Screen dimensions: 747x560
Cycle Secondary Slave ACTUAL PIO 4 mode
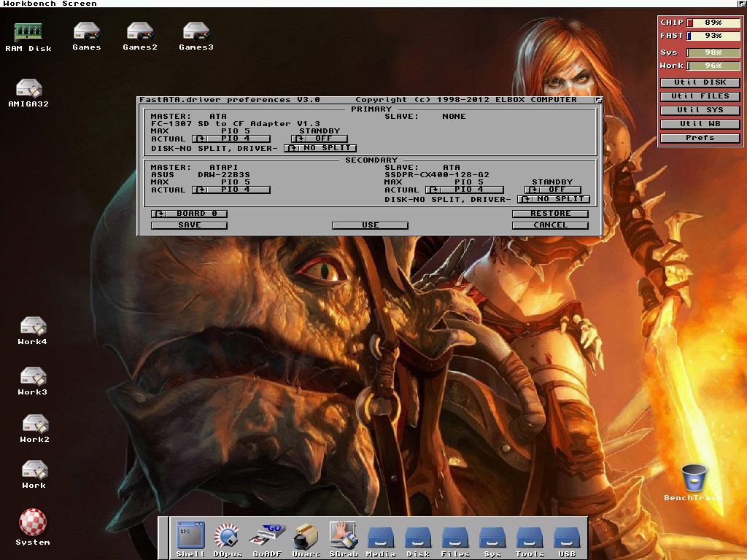465,190
